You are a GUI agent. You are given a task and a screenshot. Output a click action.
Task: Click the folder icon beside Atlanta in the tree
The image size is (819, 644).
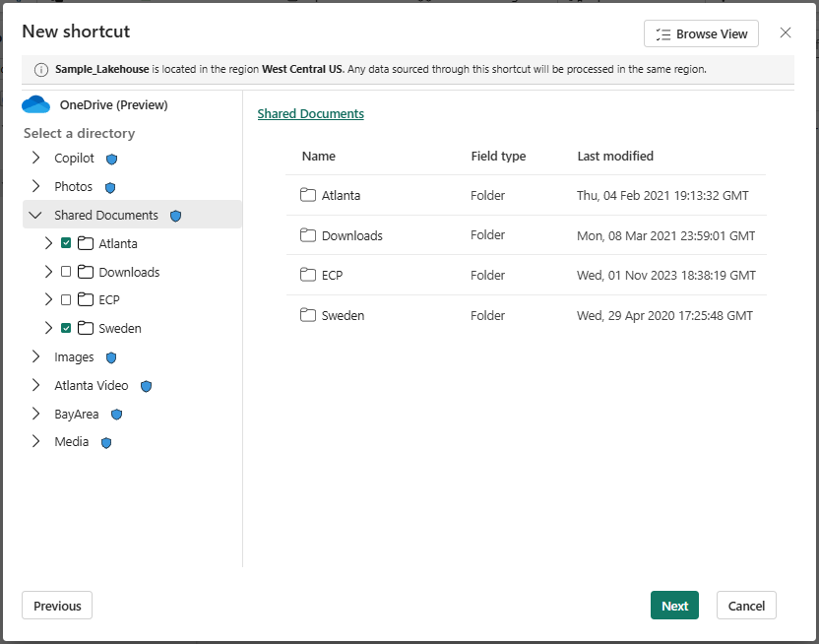[x=84, y=243]
